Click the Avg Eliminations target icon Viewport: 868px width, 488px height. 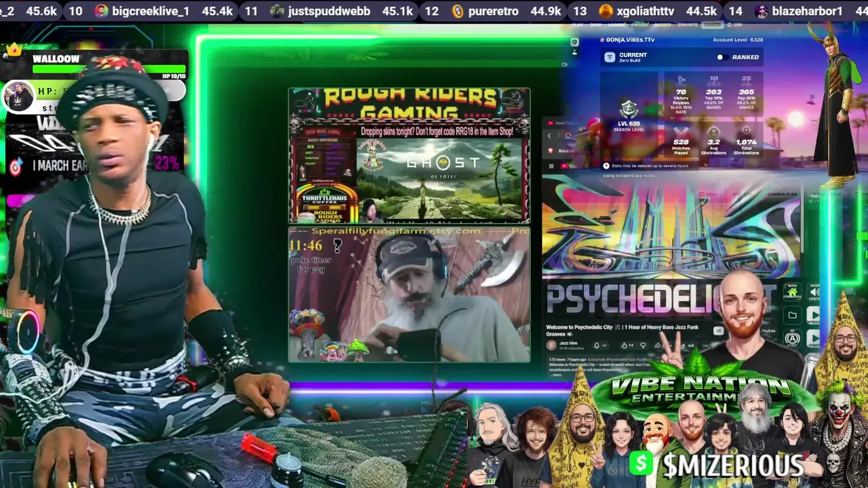tap(713, 131)
